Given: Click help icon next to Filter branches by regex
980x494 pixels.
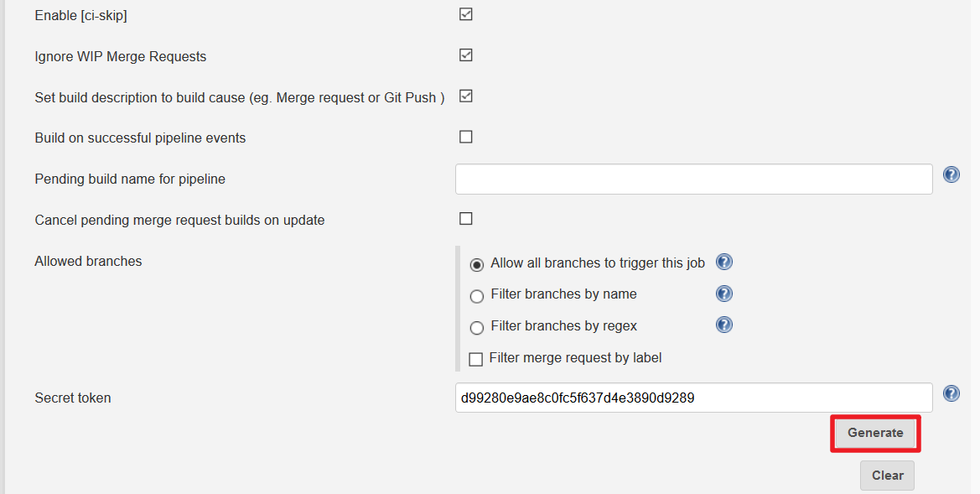Looking at the screenshot, I should coord(724,325).
